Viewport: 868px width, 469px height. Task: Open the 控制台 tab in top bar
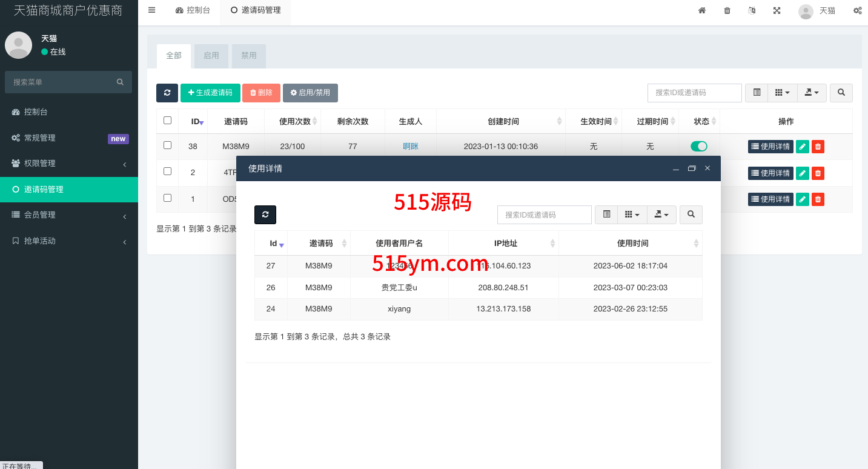click(193, 10)
